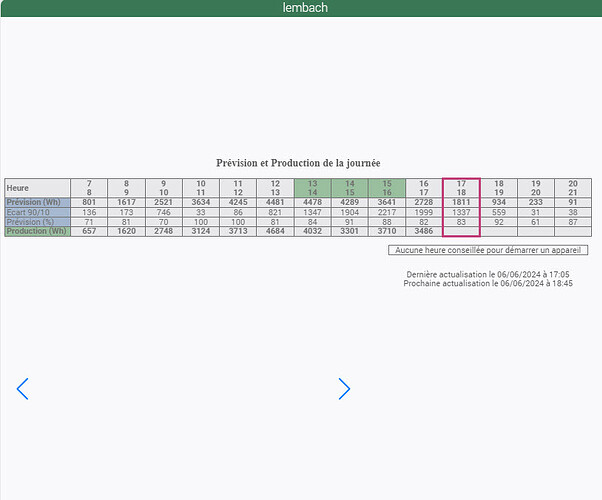Click the highlighted 13-14 hour column header
The height and width of the screenshot is (500, 602).
pyautogui.click(x=313, y=188)
